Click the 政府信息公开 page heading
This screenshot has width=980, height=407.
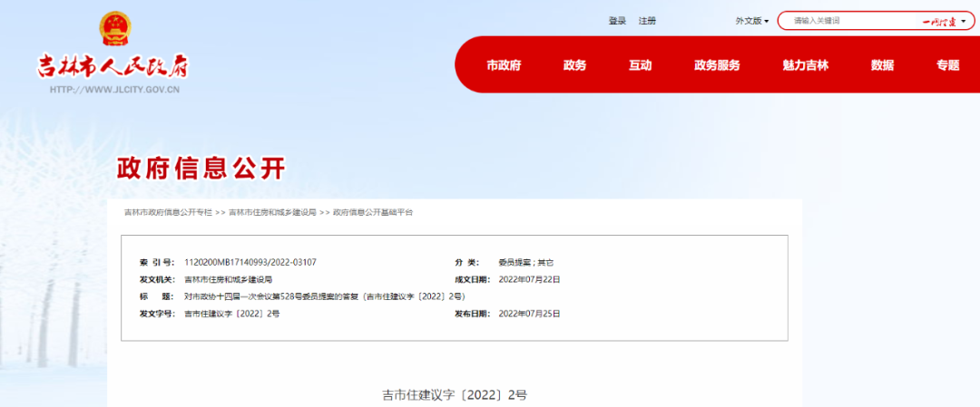click(201, 169)
